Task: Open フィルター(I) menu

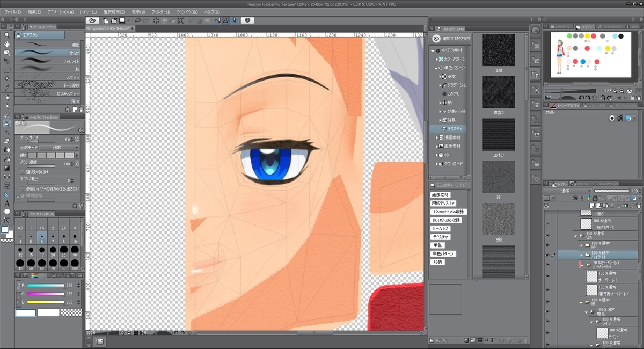Action: coord(161,12)
